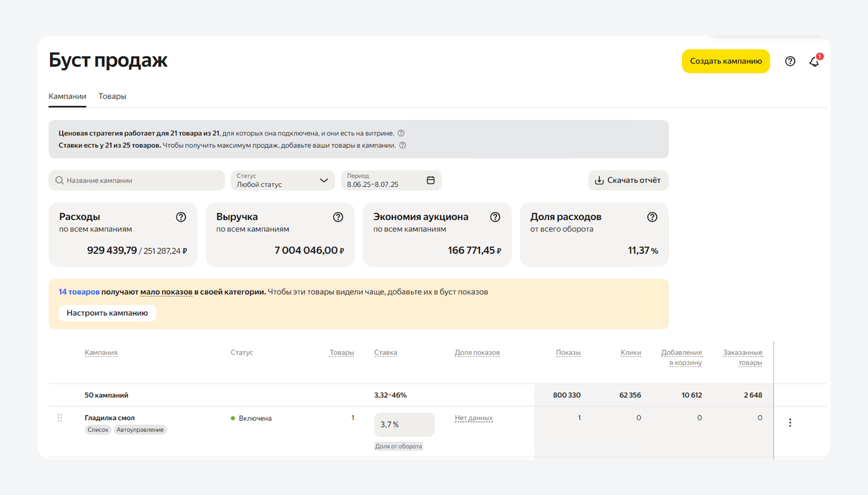Click the 3,32–46% summary bid value
The height and width of the screenshot is (495, 868).
pyautogui.click(x=390, y=395)
